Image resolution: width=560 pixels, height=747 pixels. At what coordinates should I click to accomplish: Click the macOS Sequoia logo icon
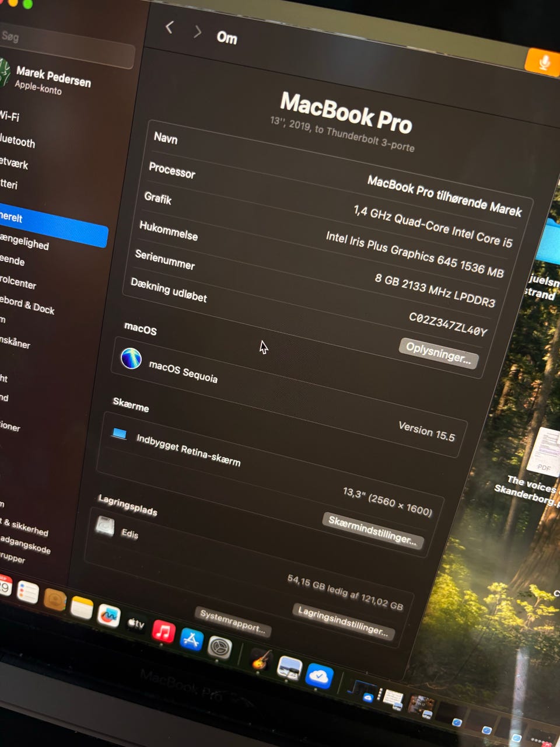[131, 358]
